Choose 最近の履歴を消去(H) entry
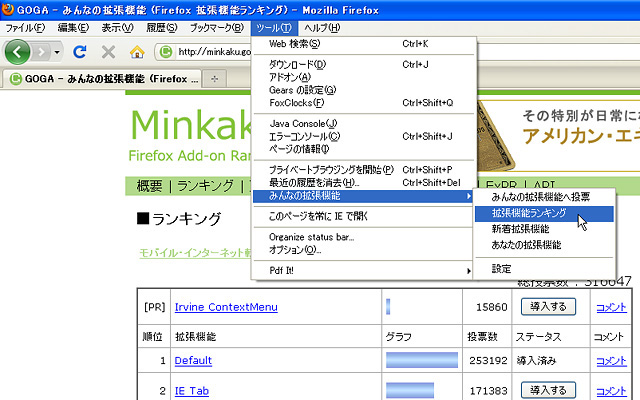The height and width of the screenshot is (400, 640). click(x=363, y=183)
